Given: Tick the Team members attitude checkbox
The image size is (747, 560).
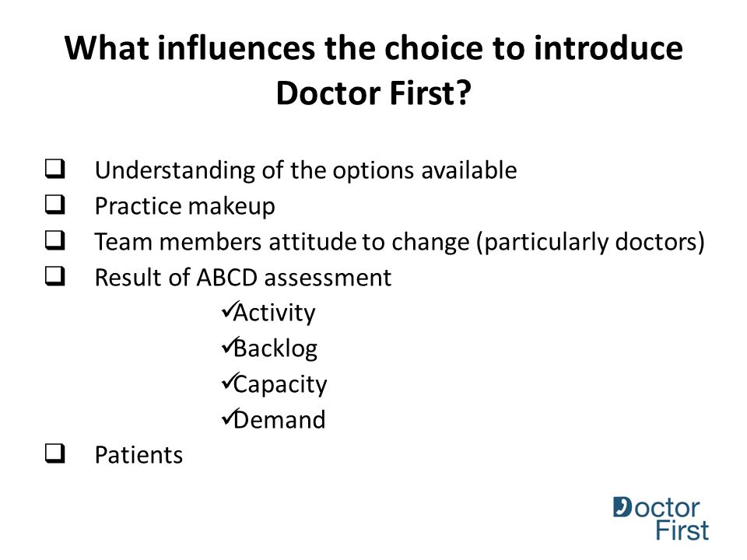Looking at the screenshot, I should (55, 240).
